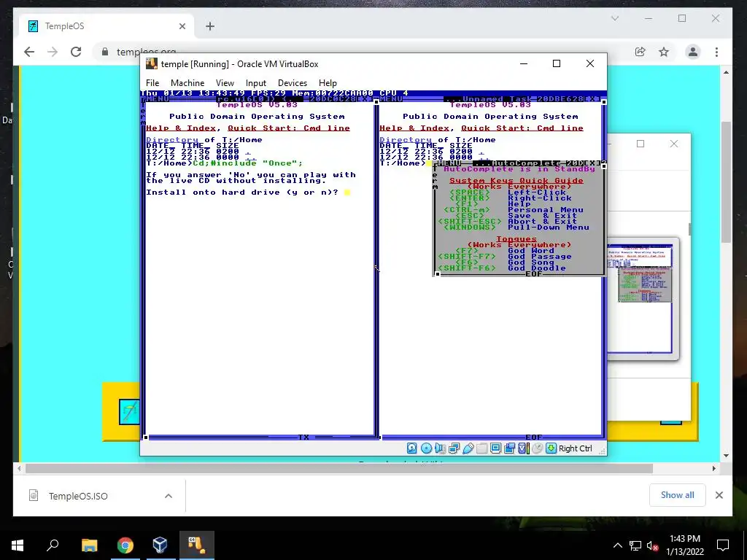Click the CPU virtualization icon in VirtualBox status bar
Screen dimensions: 747x560
524,448
